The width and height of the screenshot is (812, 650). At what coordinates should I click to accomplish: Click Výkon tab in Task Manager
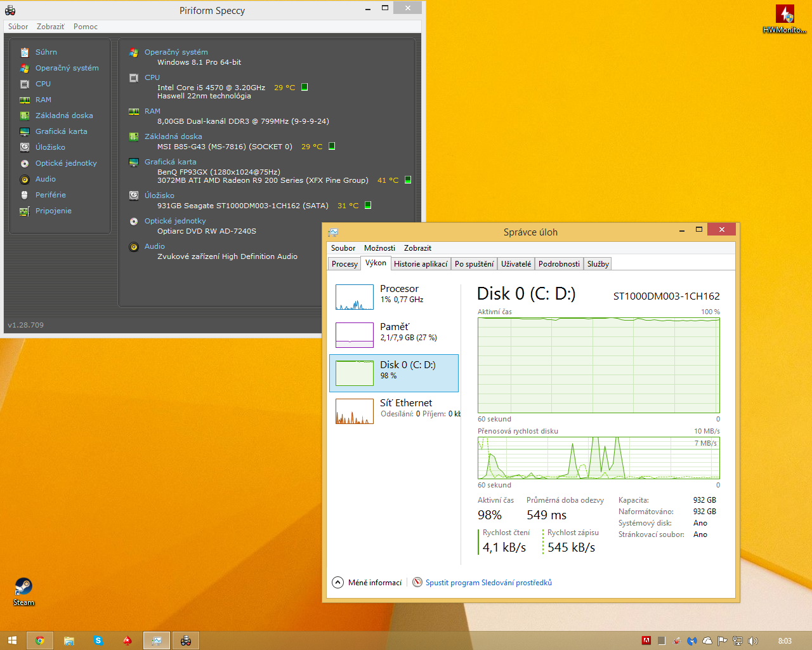[x=376, y=263]
